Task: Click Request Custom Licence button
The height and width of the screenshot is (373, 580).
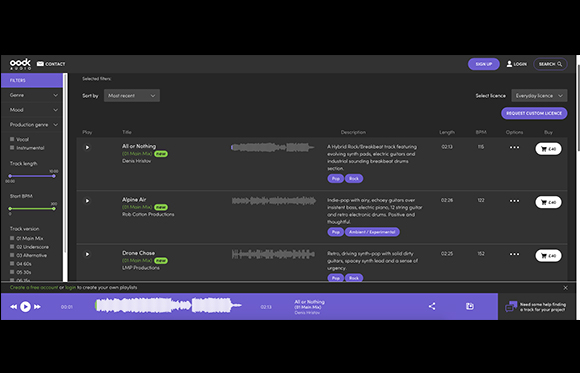Action: click(x=534, y=113)
